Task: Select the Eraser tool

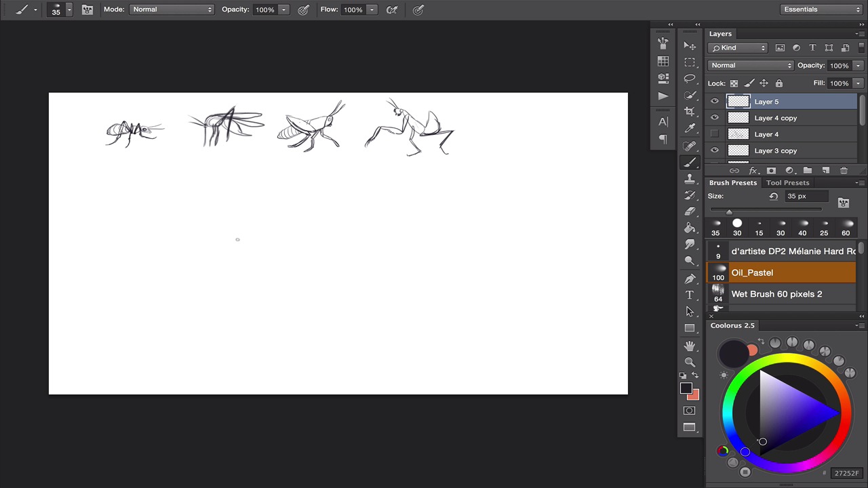Action: [690, 211]
